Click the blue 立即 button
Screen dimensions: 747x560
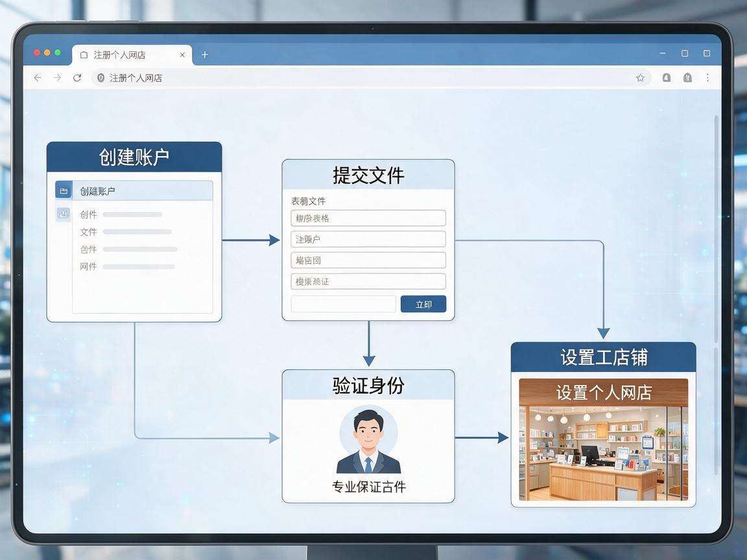423,304
